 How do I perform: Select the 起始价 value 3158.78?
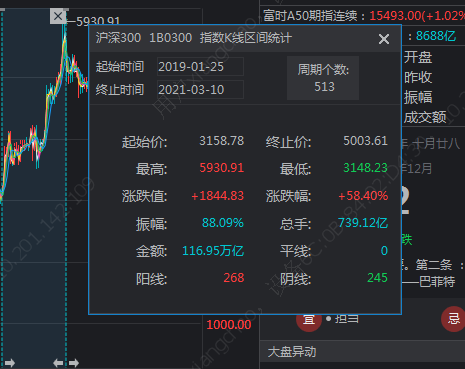222,141
